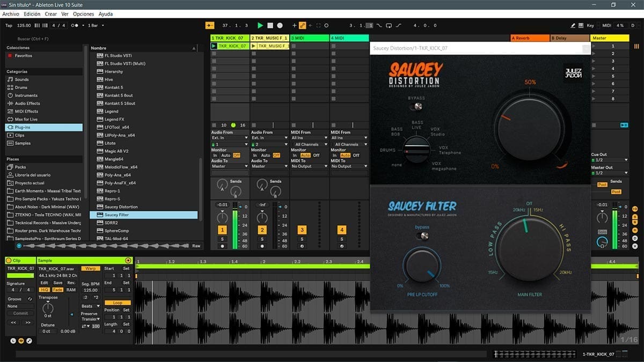This screenshot has width=644, height=362.
Task: Click the Draw Mode pencil icon
Action: pyautogui.click(x=574, y=25)
